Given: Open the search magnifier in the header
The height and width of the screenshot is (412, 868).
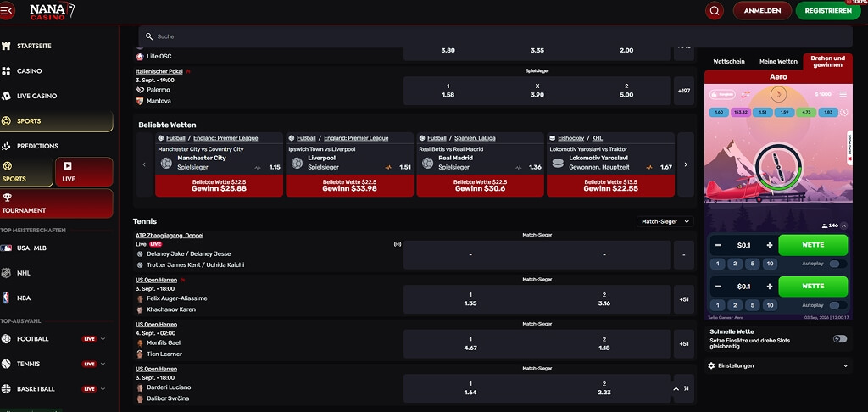Looking at the screenshot, I should (714, 10).
